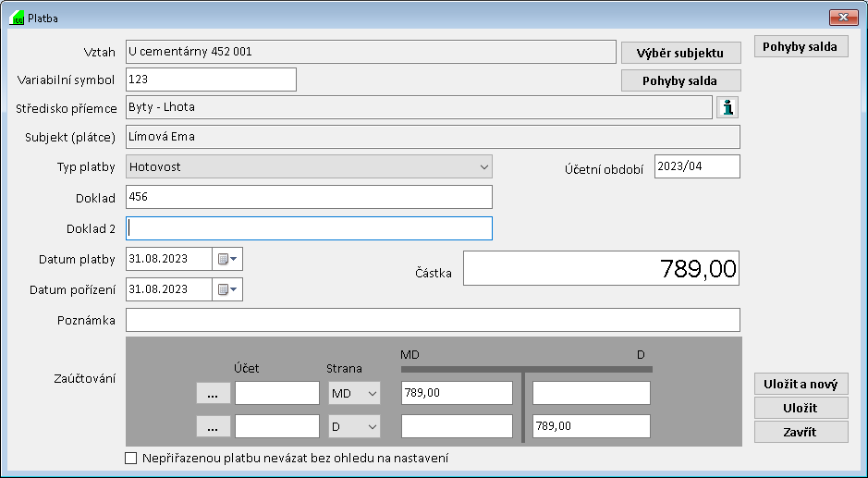Click the Účetní období field
This screenshot has width=868, height=478.
697,166
